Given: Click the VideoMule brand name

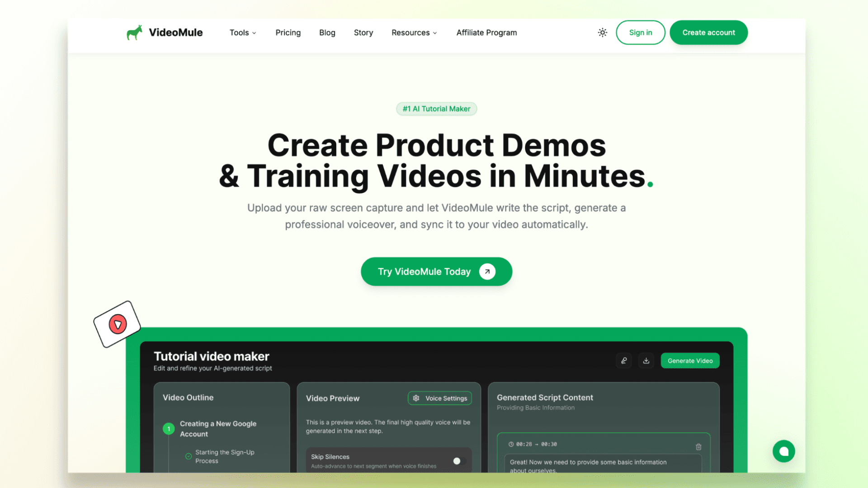Looking at the screenshot, I should coord(175,33).
